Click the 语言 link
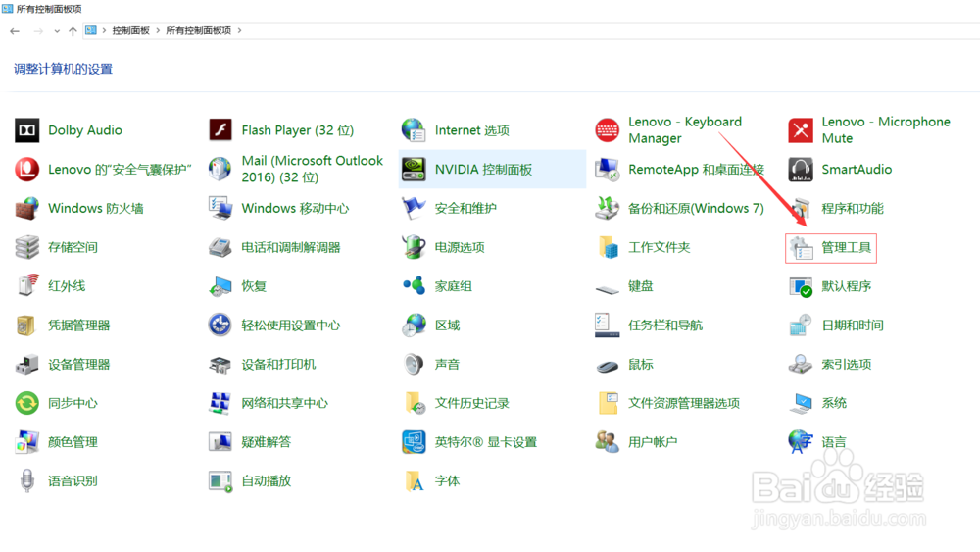 pos(834,442)
